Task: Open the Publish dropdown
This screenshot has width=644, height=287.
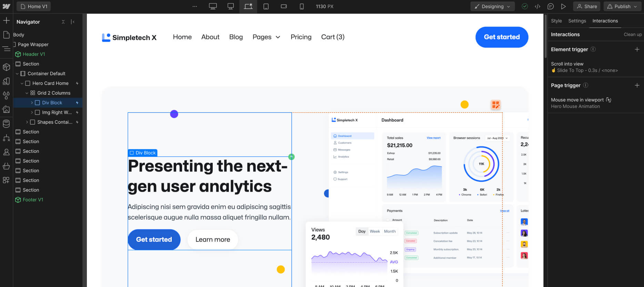Action: 622,7
